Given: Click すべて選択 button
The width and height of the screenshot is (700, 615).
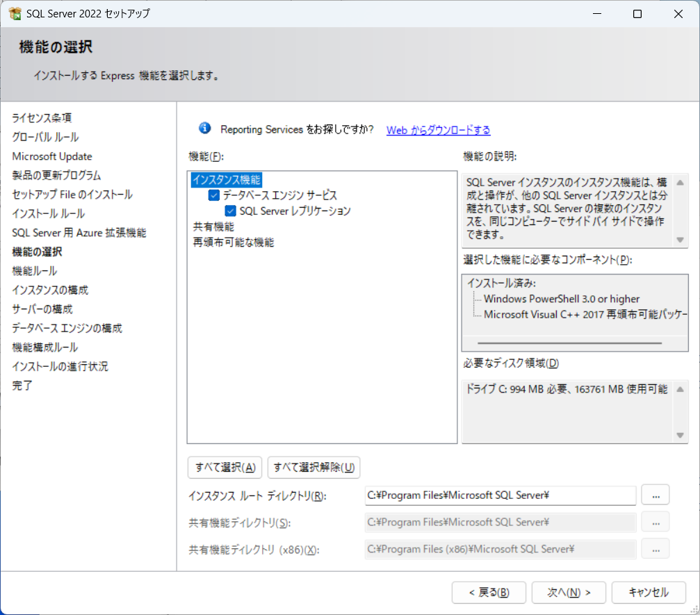Looking at the screenshot, I should [x=225, y=468].
